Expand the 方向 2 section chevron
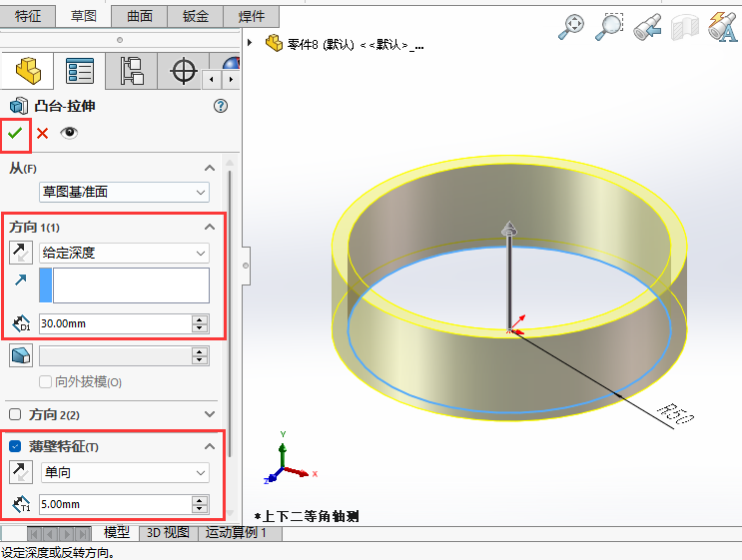Viewport: 742px width, 560px height. tap(210, 414)
